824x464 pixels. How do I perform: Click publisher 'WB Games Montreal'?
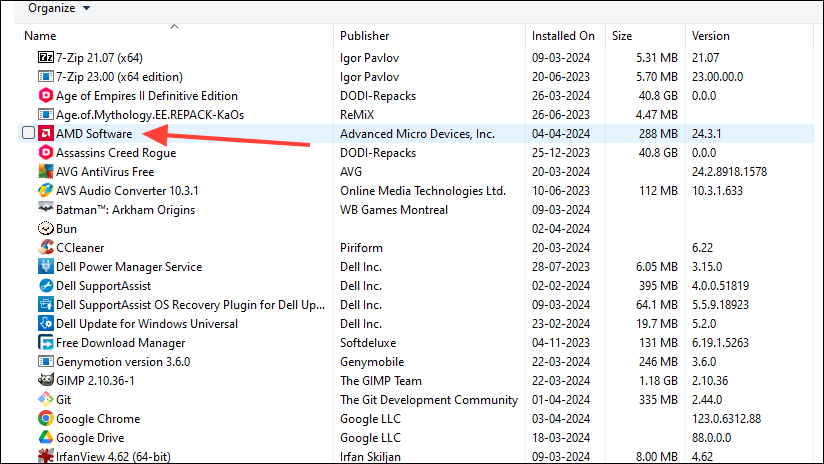click(x=394, y=210)
